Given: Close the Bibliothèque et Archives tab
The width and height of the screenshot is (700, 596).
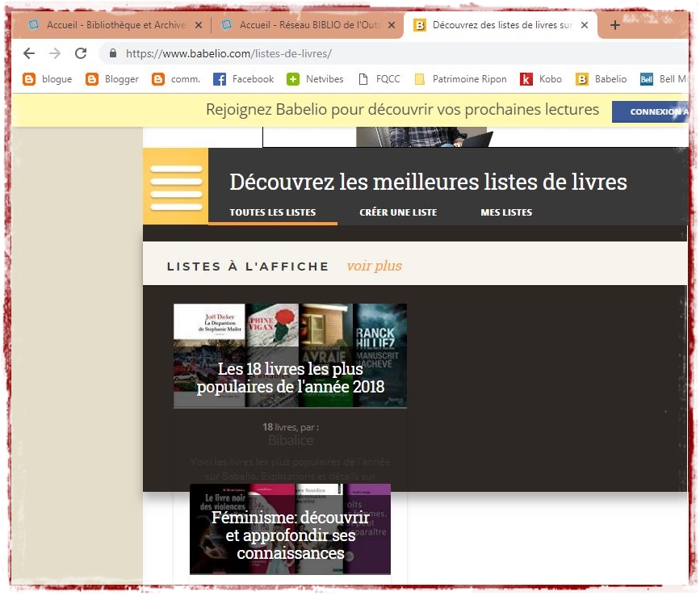Looking at the screenshot, I should (199, 25).
